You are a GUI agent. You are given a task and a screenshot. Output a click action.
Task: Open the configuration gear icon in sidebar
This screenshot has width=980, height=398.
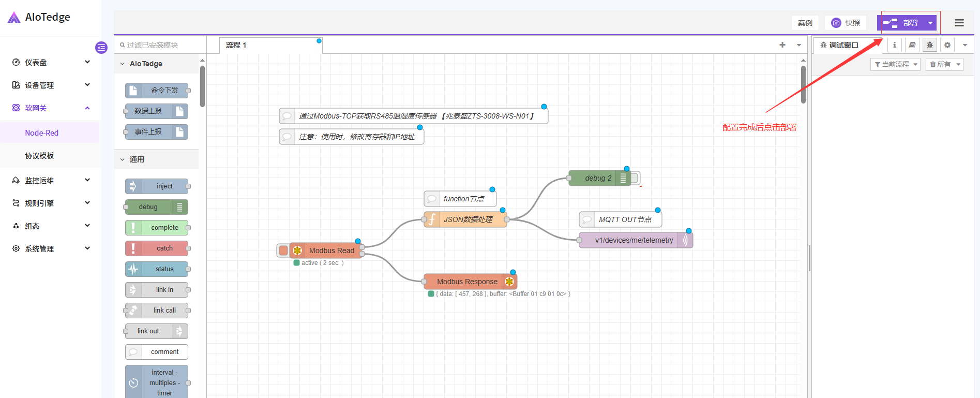(x=947, y=45)
